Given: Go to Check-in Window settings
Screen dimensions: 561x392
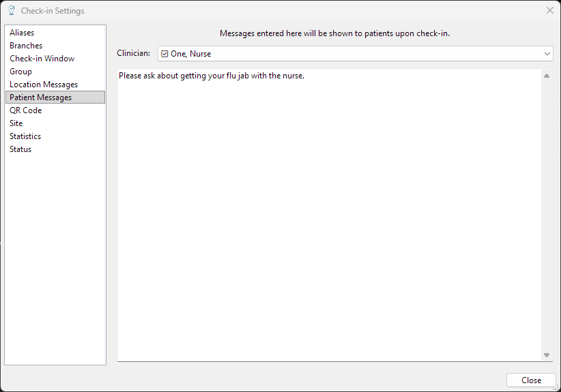Looking at the screenshot, I should pos(42,59).
